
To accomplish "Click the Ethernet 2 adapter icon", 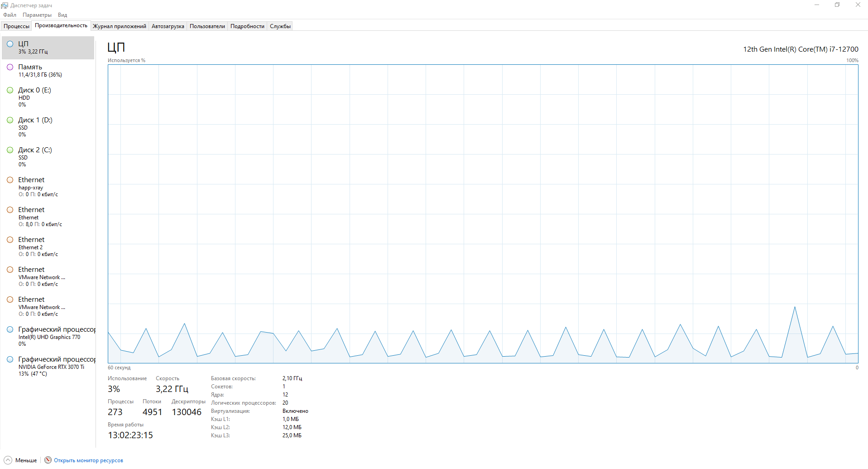I will click(10, 240).
